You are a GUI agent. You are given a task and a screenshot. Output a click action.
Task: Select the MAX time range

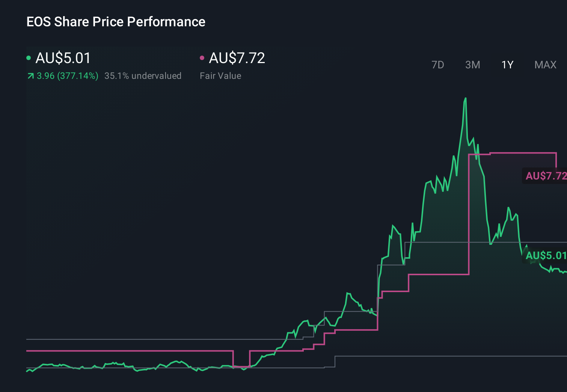coord(545,65)
